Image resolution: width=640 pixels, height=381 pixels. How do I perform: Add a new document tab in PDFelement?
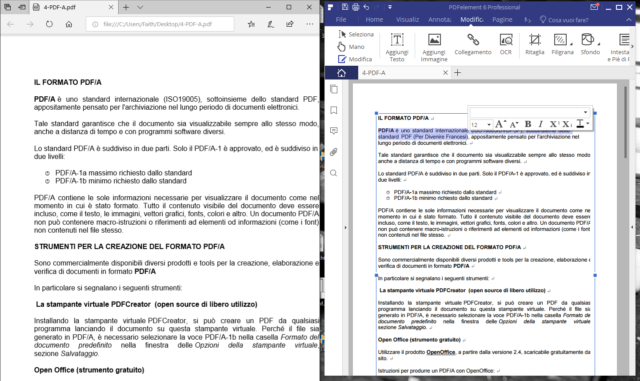coord(458,73)
